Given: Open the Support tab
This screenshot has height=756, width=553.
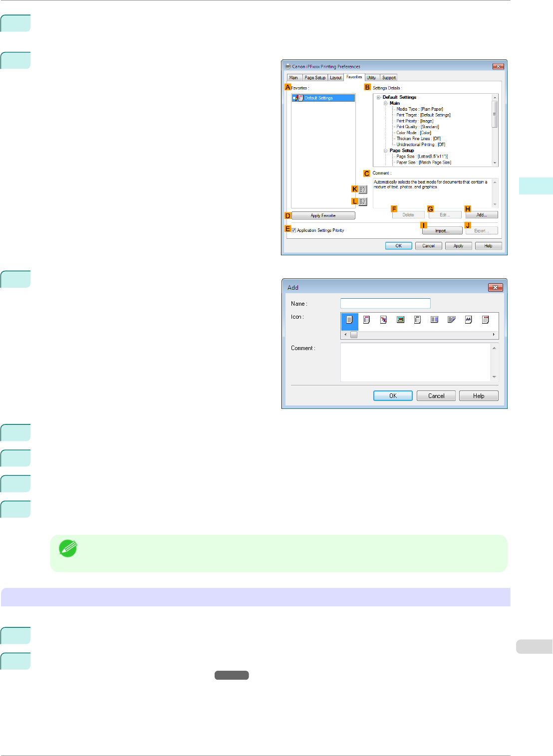Looking at the screenshot, I should point(389,78).
